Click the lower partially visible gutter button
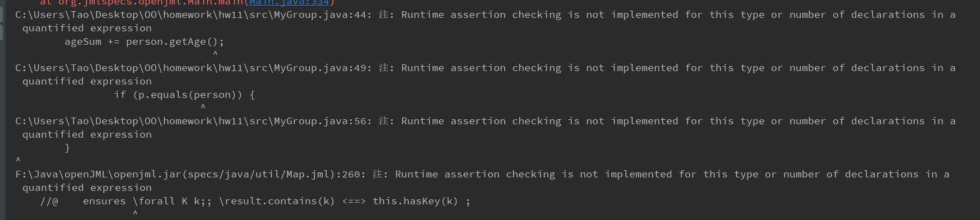This screenshot has height=220, width=980. tap(1, 32)
